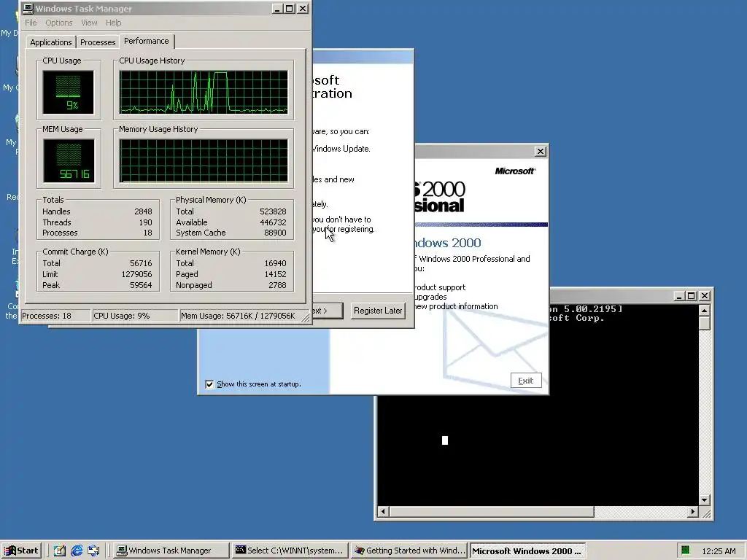The image size is (747, 560).
Task: Select the Performance tab
Action: (147, 41)
